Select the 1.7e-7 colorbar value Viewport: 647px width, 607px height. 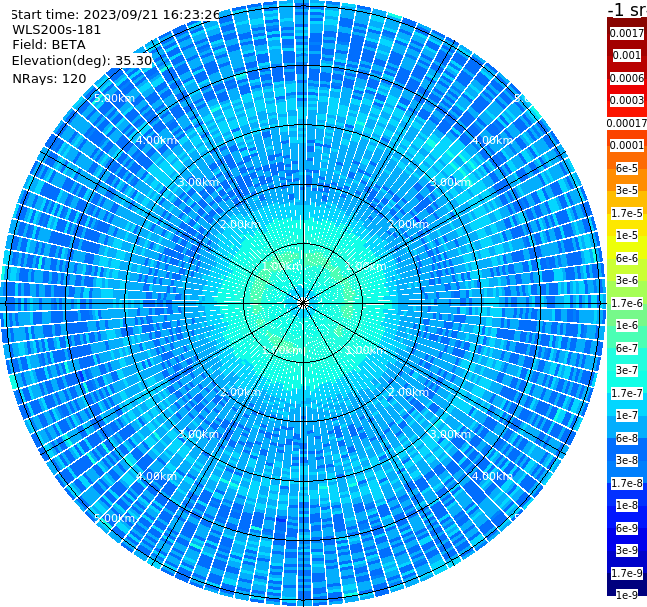[x=627, y=393]
